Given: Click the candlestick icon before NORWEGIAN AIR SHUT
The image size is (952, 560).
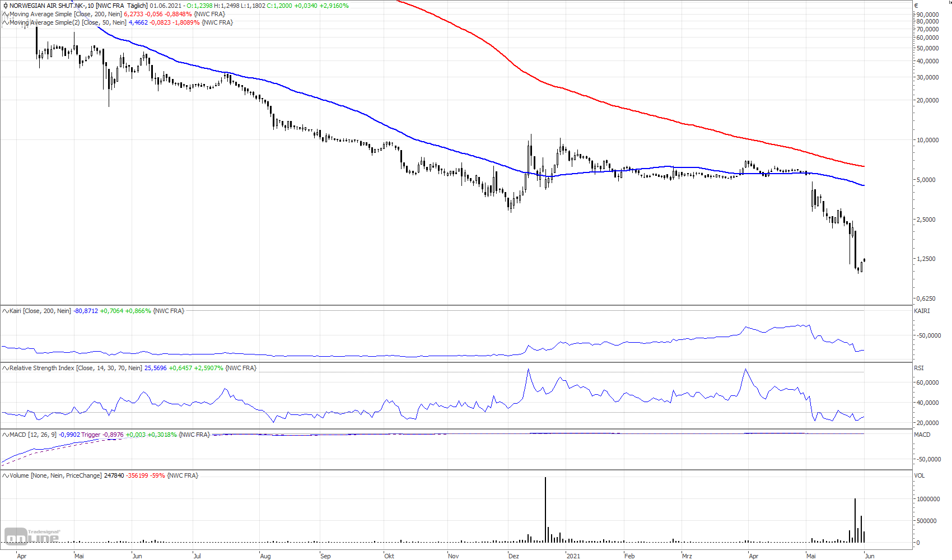Looking at the screenshot, I should (6, 6).
